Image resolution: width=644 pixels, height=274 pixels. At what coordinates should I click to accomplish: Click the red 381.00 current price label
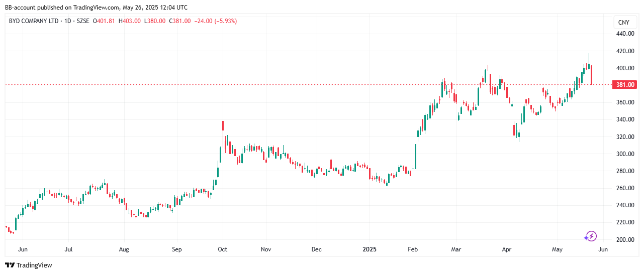click(x=625, y=85)
